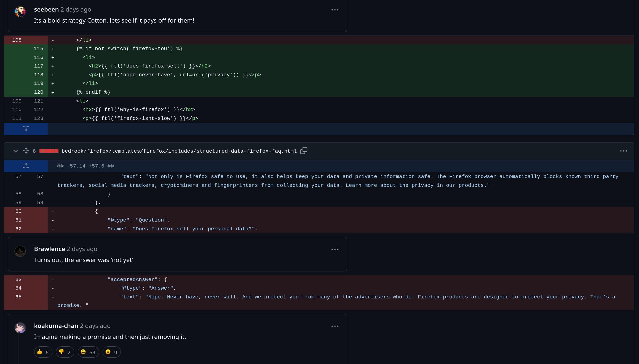Open file options menu for structured-data-firefox-faq.html
The width and height of the screenshot is (639, 364).
point(624,151)
